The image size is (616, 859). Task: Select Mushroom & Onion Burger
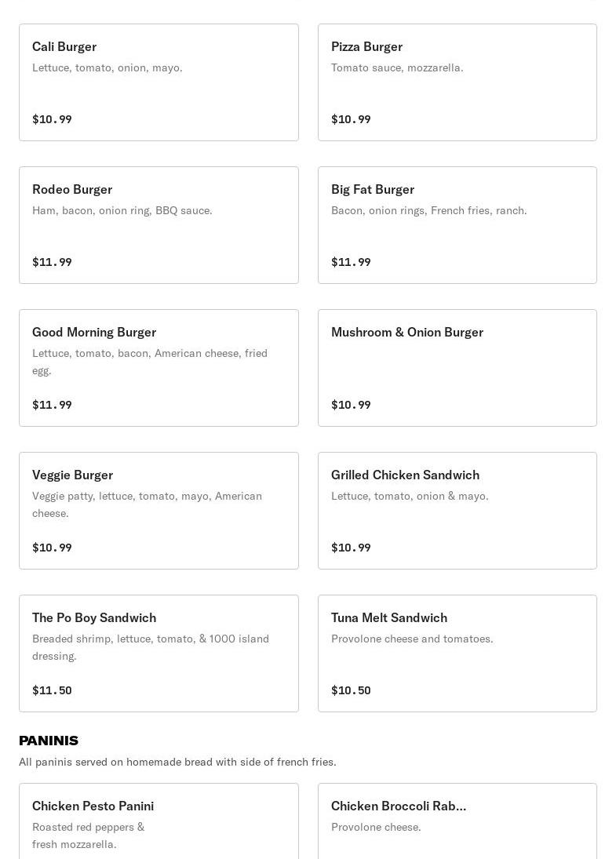coord(457,368)
